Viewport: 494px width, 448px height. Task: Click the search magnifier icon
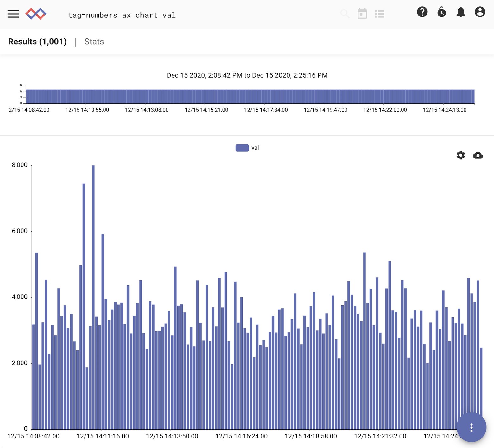345,14
